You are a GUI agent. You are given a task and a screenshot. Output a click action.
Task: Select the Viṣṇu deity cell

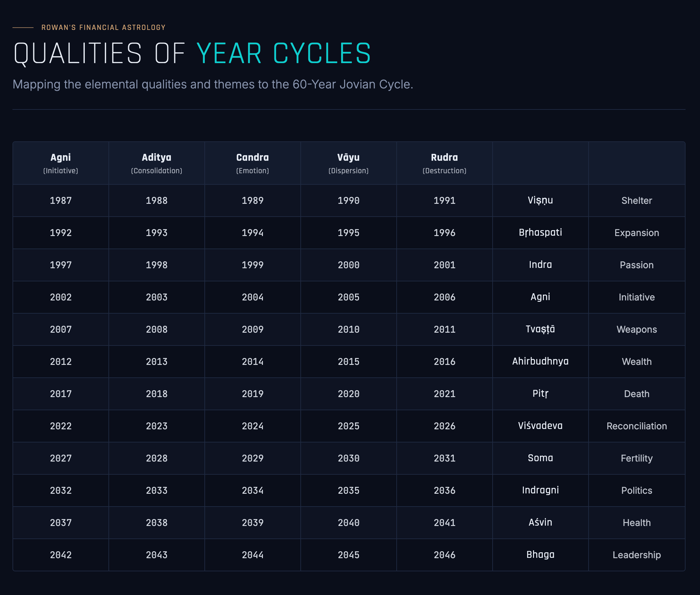[540, 200]
